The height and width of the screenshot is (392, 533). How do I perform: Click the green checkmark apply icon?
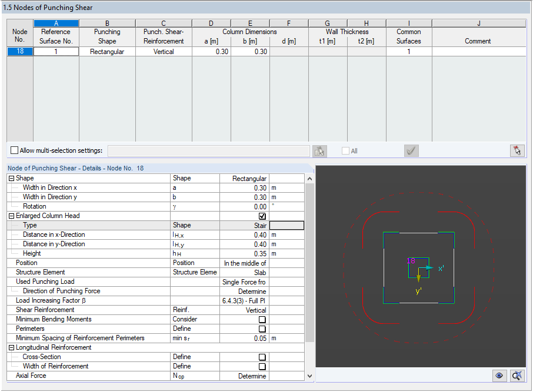[411, 150]
